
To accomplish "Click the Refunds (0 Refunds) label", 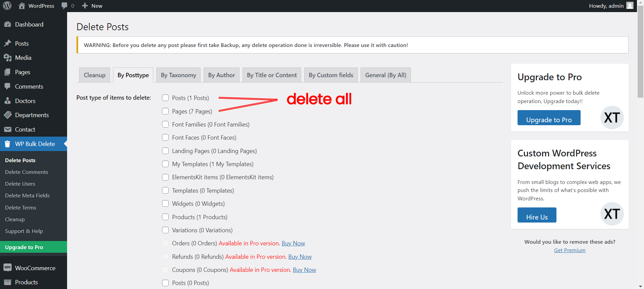I will (198, 257).
